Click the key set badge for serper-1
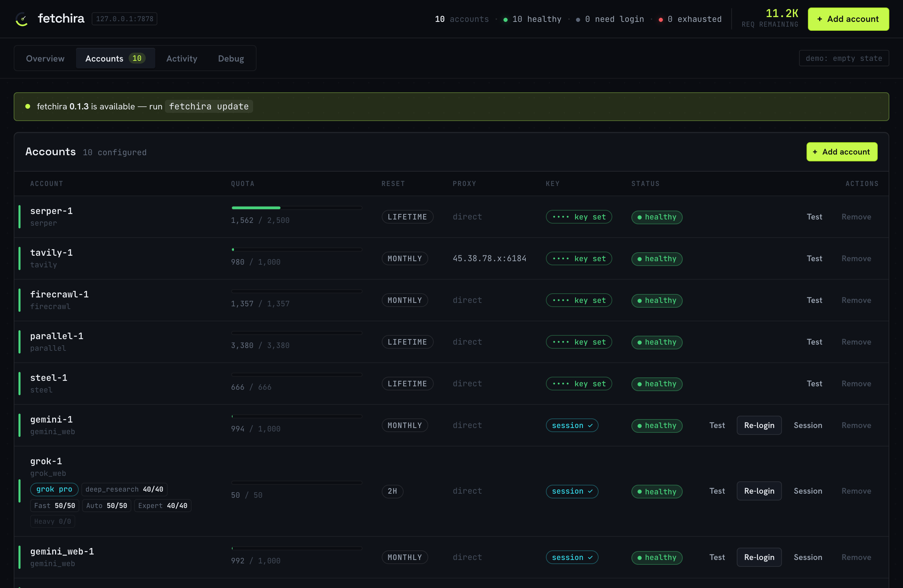Screen dimensions: 903x588 click(579, 217)
